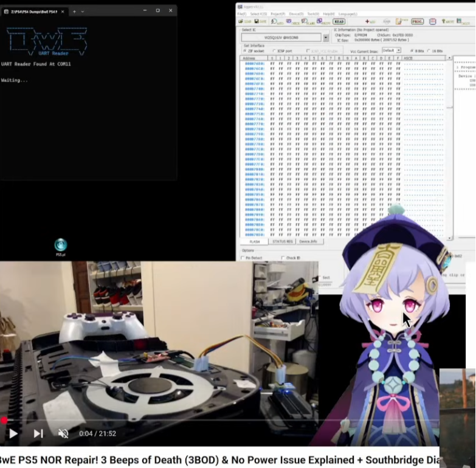Click the VERIFY toolbar icon
Screen dimensions: 476x468
click(x=323, y=21)
